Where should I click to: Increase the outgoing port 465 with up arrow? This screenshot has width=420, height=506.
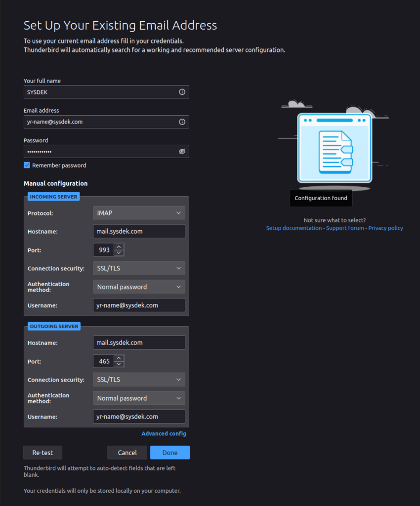(119, 358)
